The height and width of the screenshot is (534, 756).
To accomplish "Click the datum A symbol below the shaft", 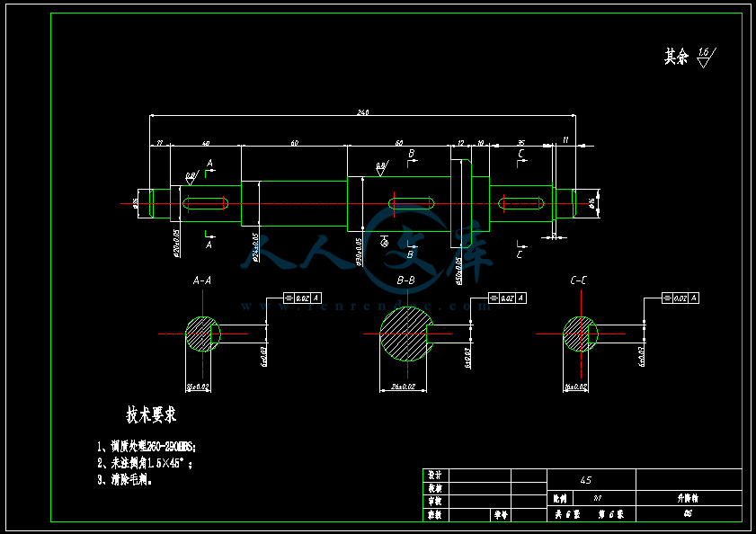I will (x=384, y=241).
